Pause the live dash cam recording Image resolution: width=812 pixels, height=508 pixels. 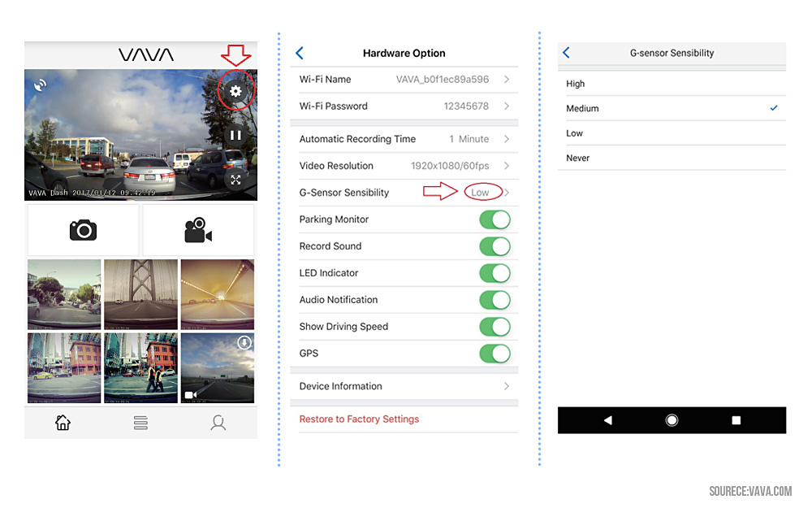click(235, 135)
